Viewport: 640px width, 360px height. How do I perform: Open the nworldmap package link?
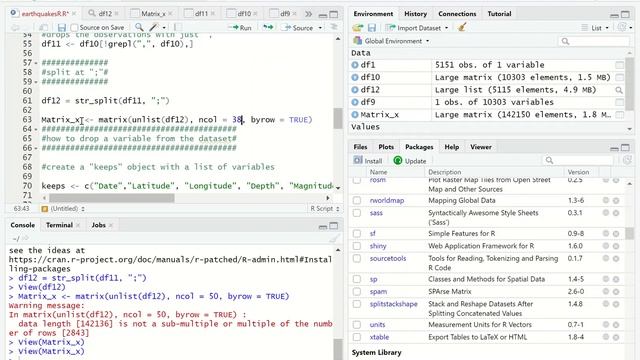(x=387, y=200)
